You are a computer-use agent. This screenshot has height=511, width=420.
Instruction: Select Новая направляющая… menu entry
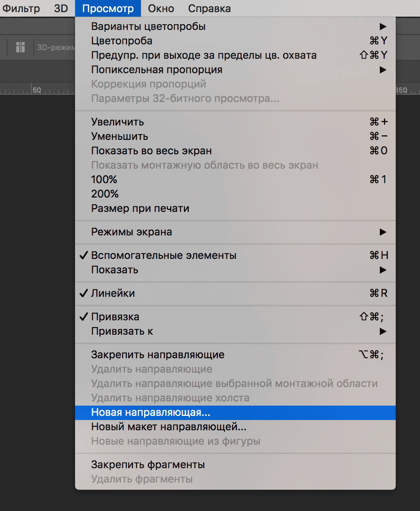click(150, 412)
